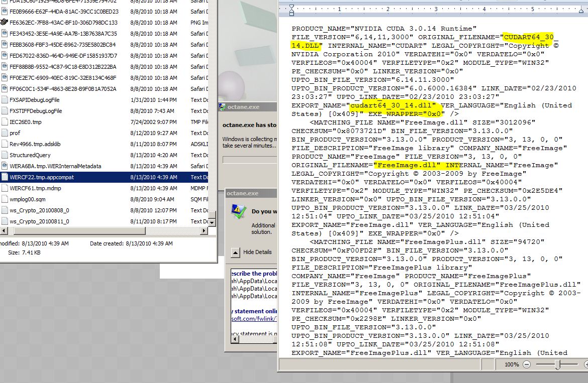Click the zoom out minus button
Image resolution: width=588 pixels, height=383 pixels.
(527, 364)
